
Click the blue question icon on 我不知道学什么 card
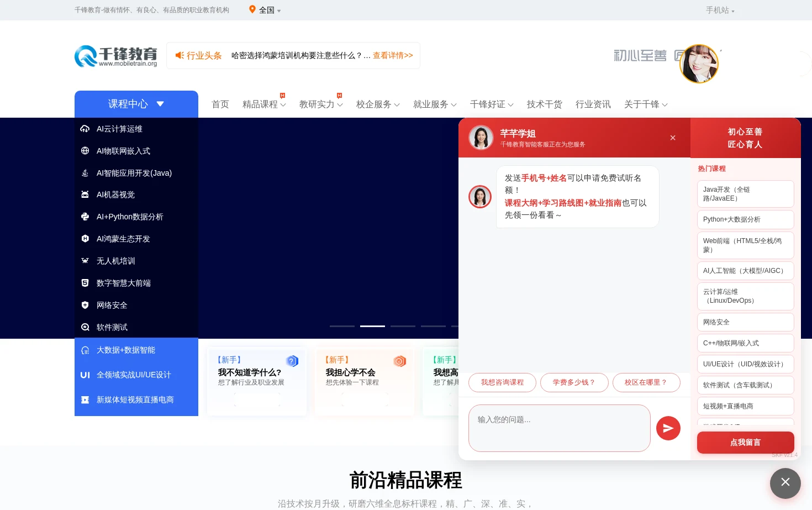(292, 361)
